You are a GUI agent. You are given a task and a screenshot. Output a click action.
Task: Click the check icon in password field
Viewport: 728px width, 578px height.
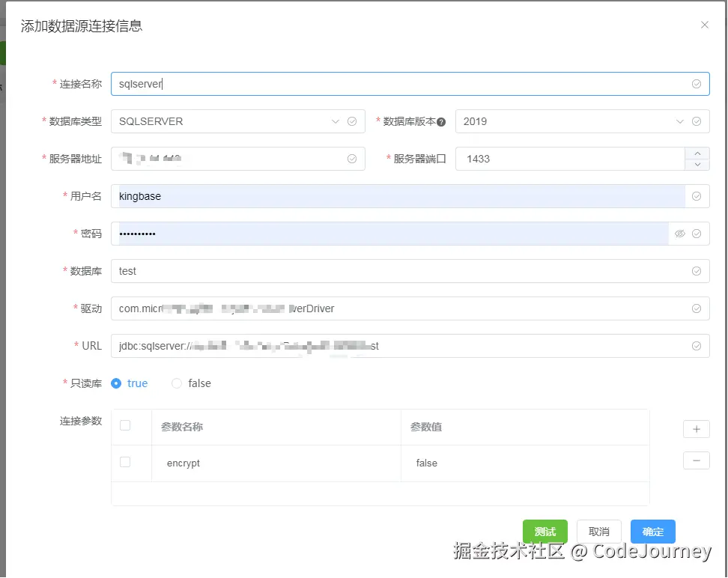pos(697,234)
